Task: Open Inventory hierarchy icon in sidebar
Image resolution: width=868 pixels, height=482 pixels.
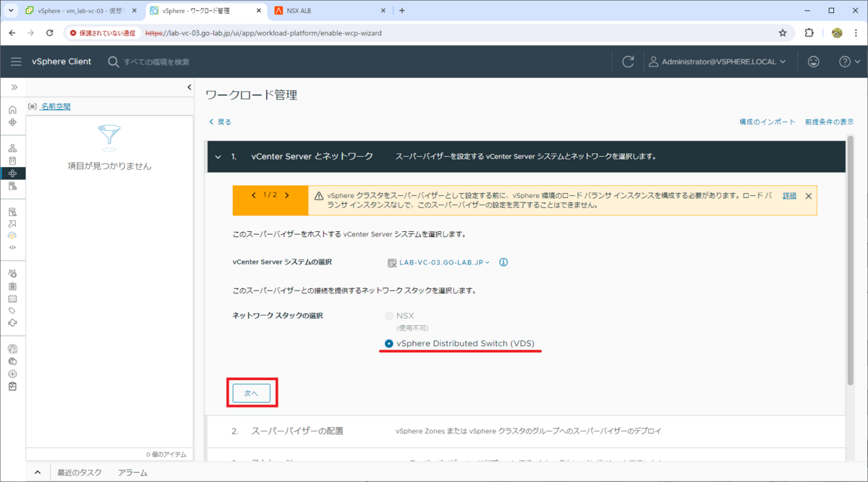Action: pos(12,148)
